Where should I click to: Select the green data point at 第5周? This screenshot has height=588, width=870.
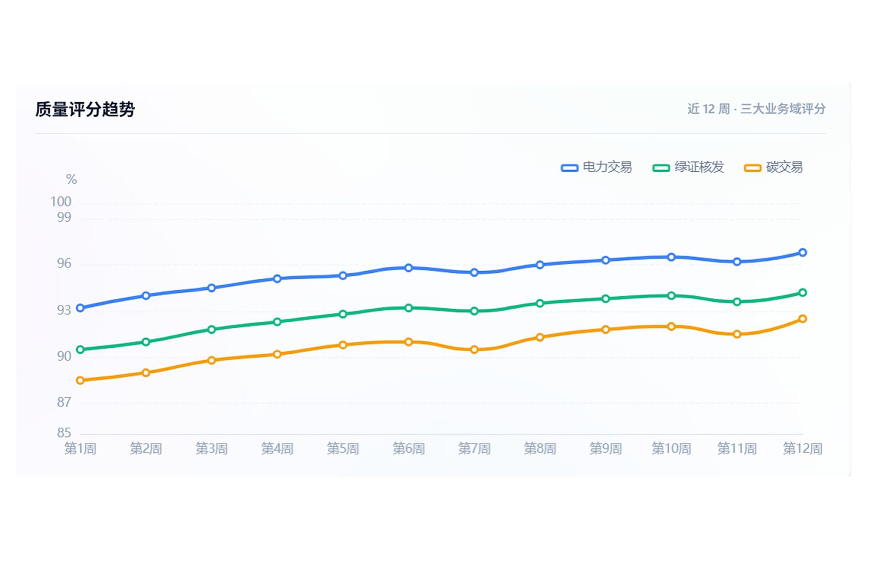(x=343, y=314)
